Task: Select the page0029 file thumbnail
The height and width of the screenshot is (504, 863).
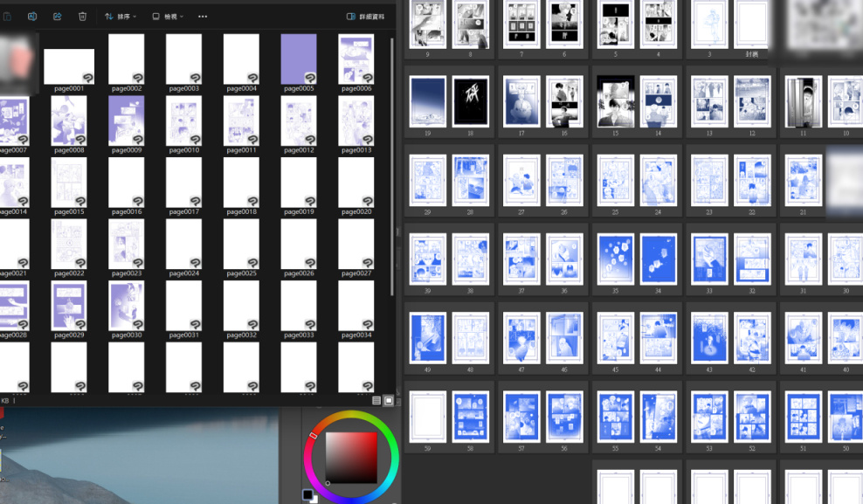Action: (69, 306)
